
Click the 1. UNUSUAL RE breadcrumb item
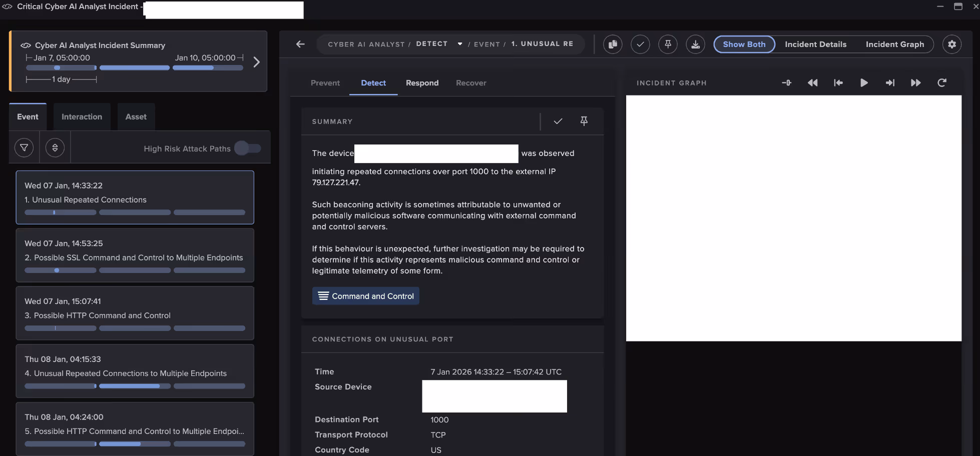tap(542, 44)
